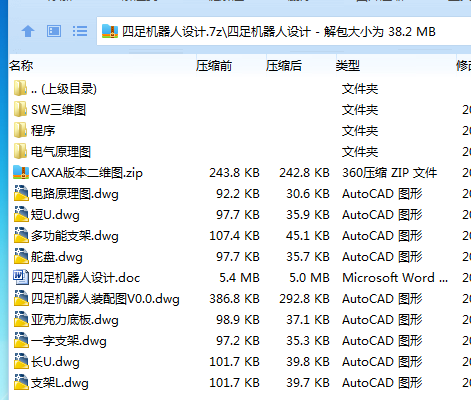Screen dimensions: 471x400
Task: Select the CAXA版本二维图.zip archive icon
Action: coord(21,172)
